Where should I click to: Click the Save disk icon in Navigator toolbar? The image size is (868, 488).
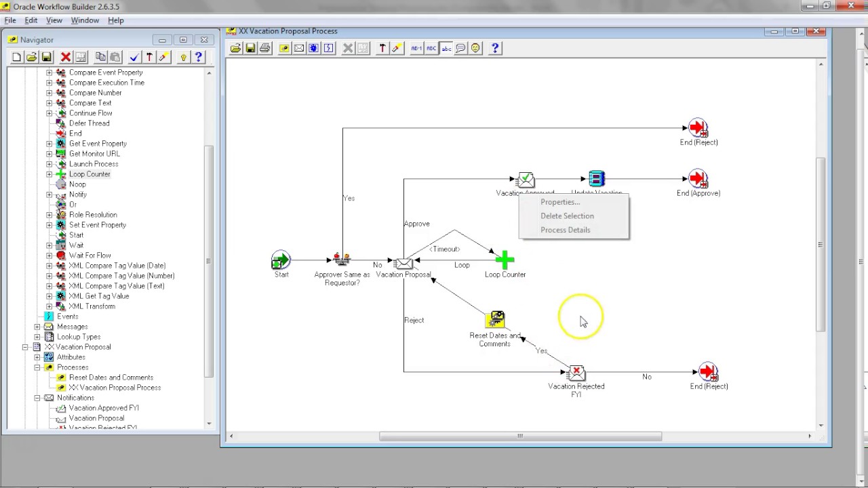click(x=46, y=58)
